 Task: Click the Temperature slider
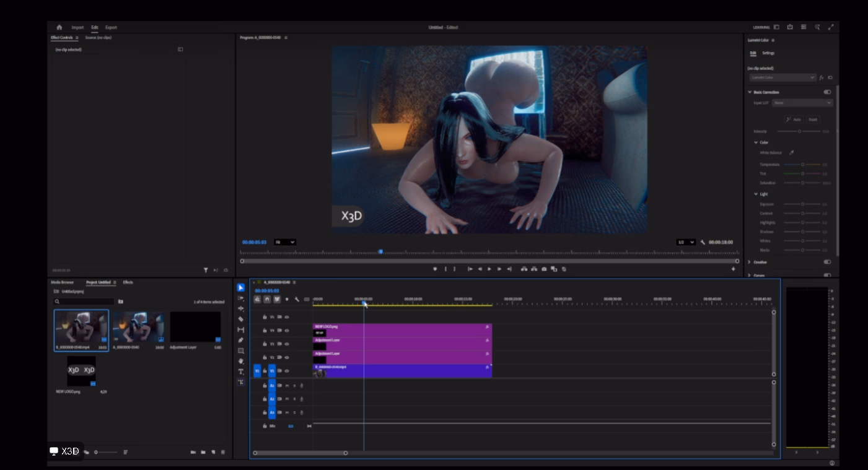[802, 165]
